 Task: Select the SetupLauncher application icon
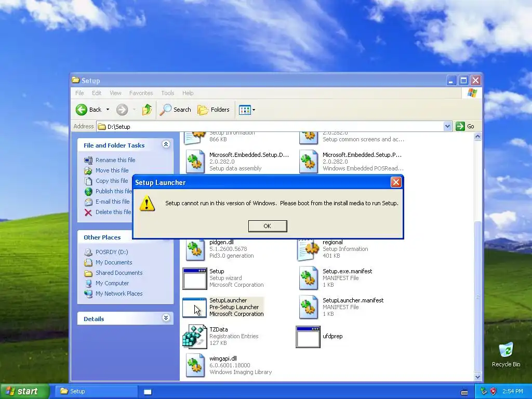(194, 308)
